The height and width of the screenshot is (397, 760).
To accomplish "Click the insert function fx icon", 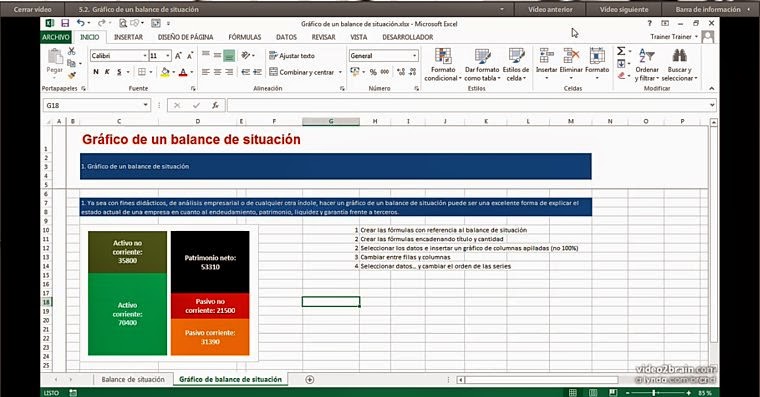I will point(215,105).
